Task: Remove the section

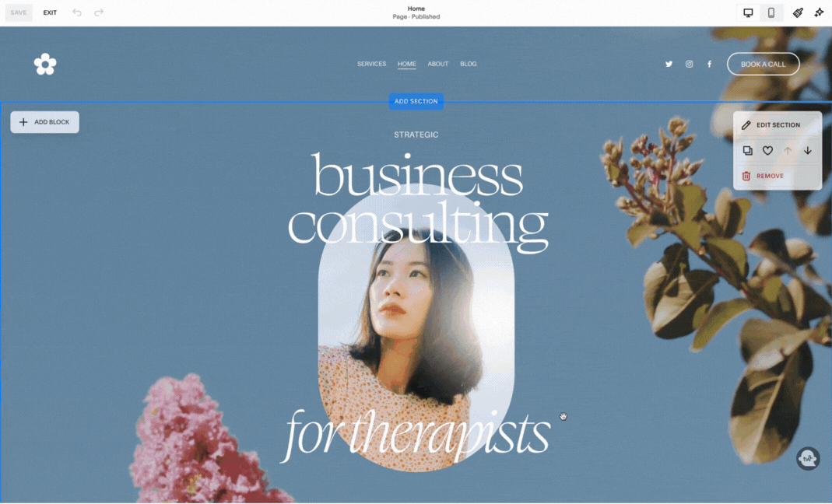Action: point(763,176)
